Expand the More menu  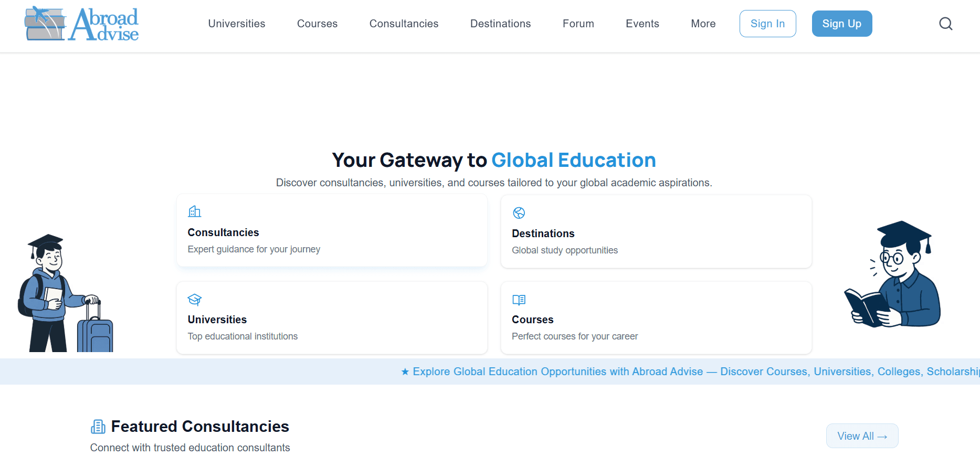pos(703,24)
